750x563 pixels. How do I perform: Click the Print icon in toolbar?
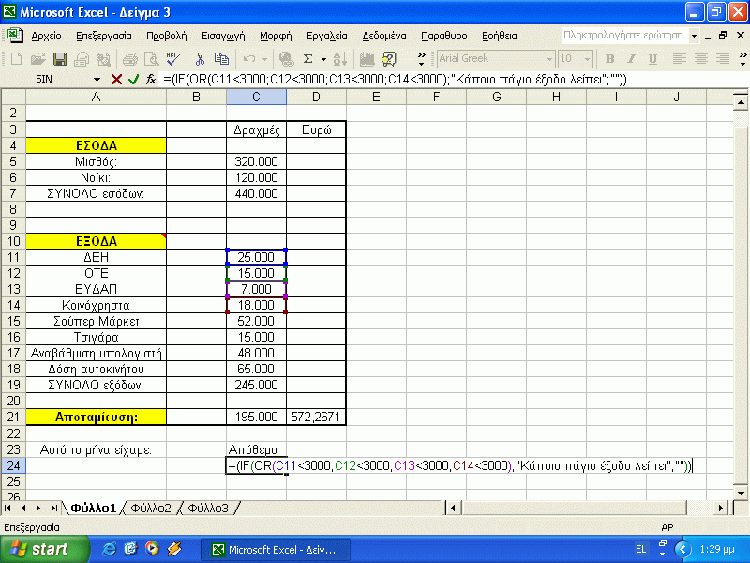130,59
